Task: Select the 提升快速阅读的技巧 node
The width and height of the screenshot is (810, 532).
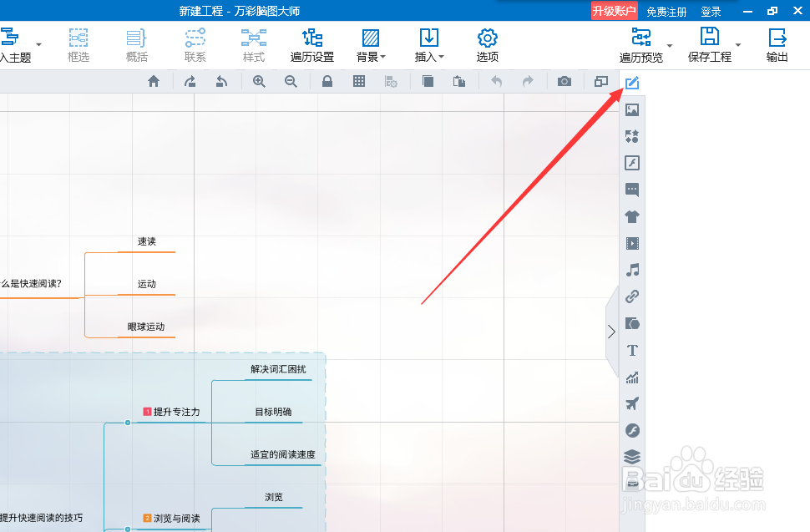Action: click(41, 518)
